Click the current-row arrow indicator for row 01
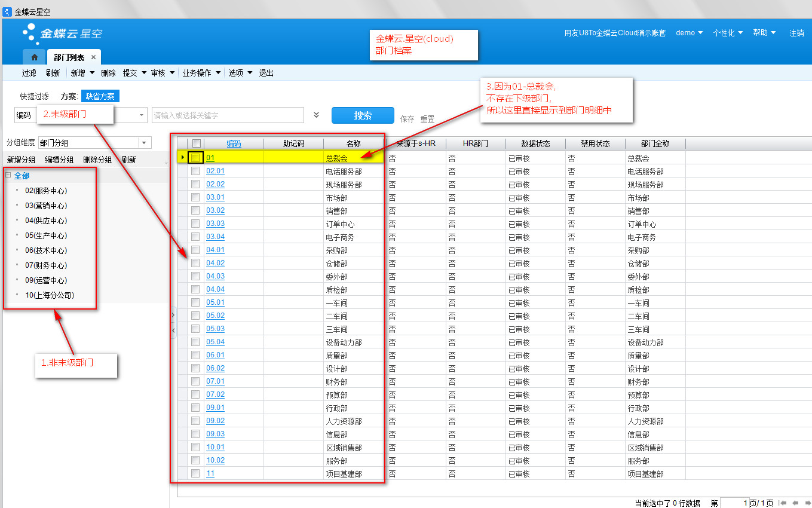The image size is (812, 508). pyautogui.click(x=182, y=158)
